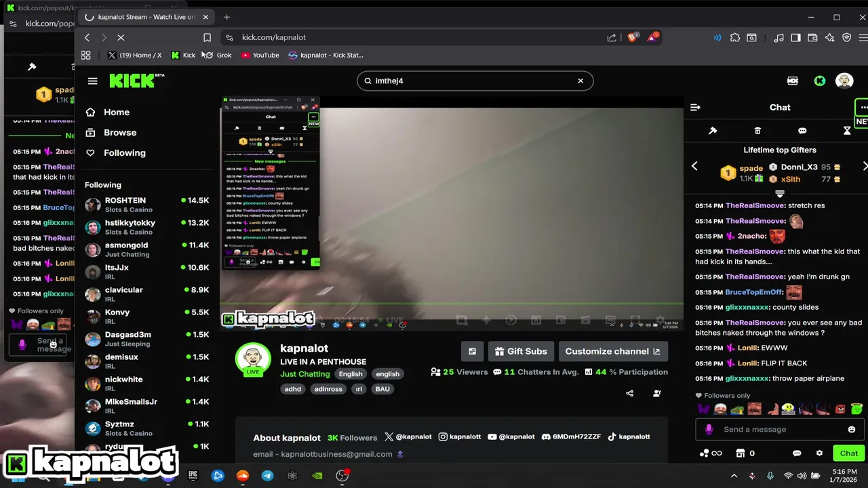Open Telegram from the taskbar
The width and height of the screenshot is (868, 488).
(267, 476)
